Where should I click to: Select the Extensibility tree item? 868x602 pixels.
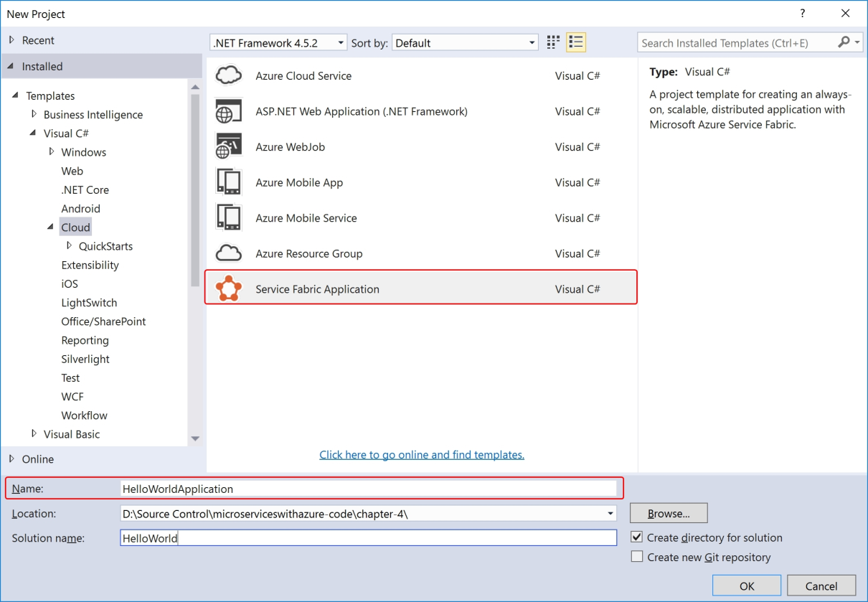pos(90,265)
